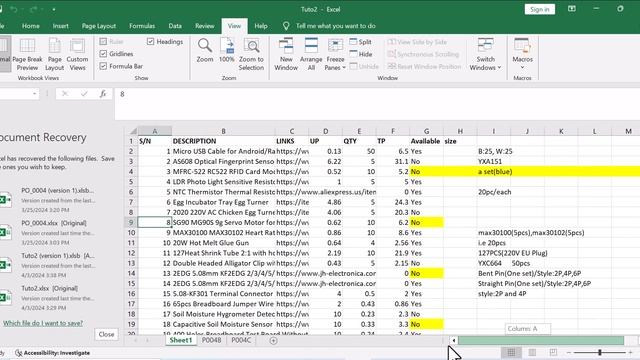
Task: Click the DESCRIPTION header cell
Action: click(x=223, y=141)
